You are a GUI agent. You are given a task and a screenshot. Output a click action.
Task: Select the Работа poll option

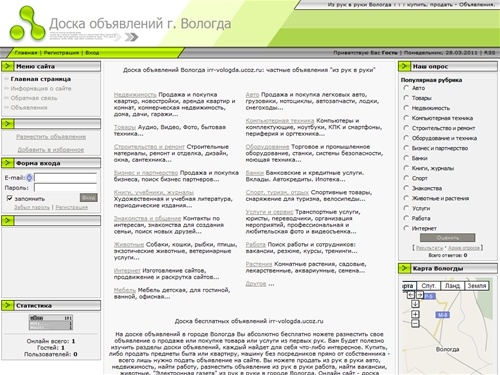click(x=406, y=218)
